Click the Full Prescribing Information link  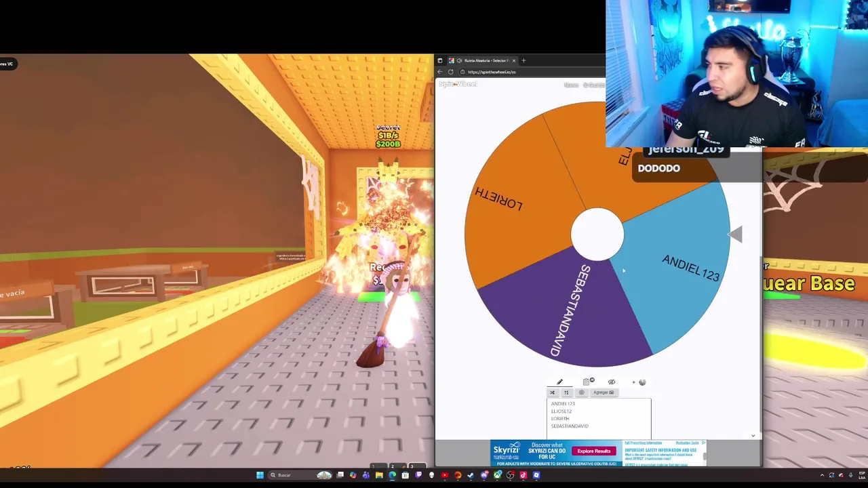click(644, 443)
